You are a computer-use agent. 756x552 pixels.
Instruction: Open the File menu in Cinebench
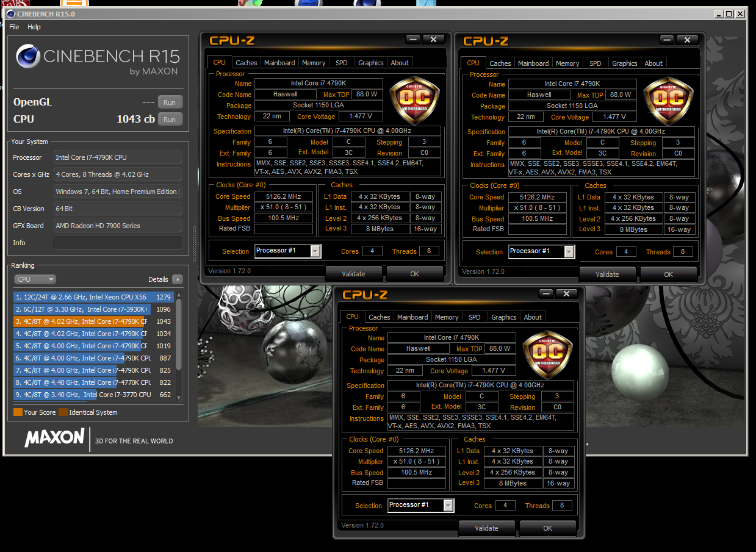(x=14, y=27)
